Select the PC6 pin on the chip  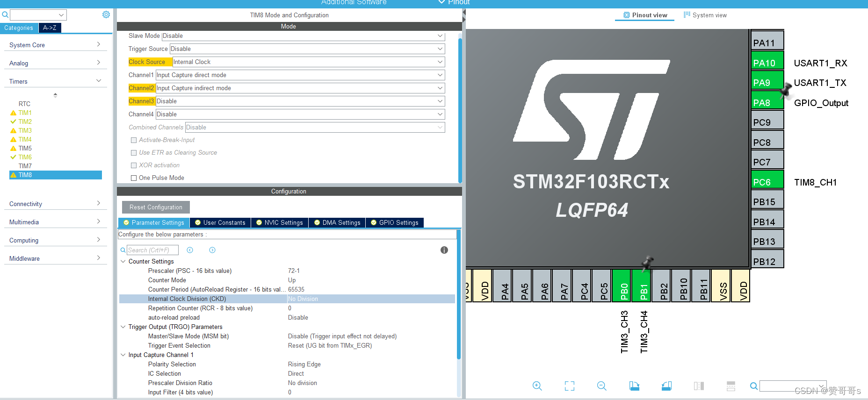767,180
